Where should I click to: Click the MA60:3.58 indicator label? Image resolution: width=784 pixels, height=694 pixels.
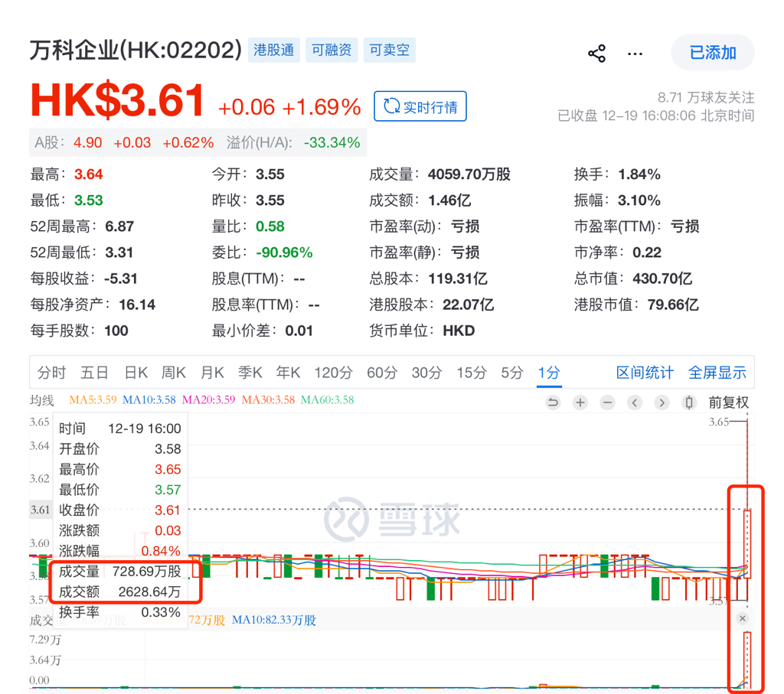point(327,399)
